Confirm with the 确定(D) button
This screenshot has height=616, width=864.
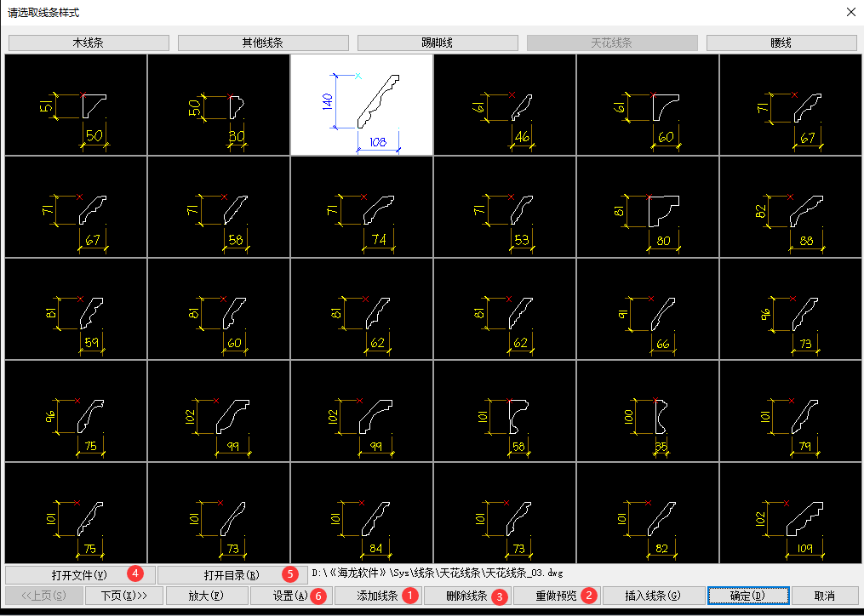pos(748,596)
